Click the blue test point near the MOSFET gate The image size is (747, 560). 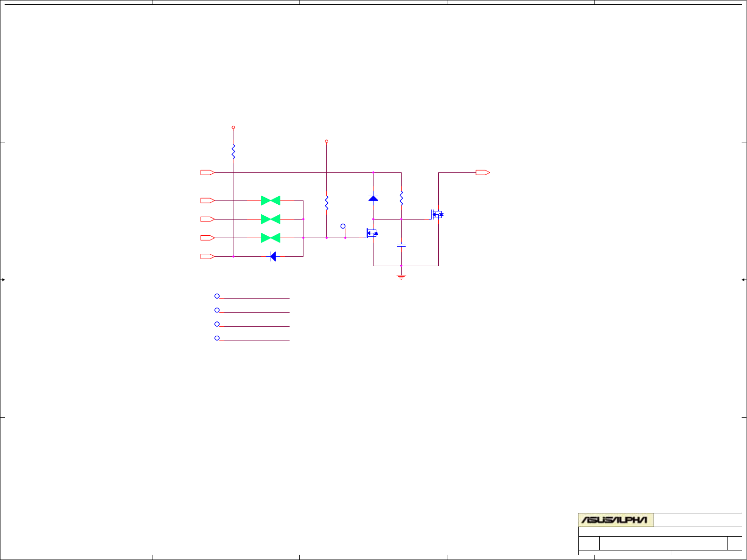[x=343, y=226]
